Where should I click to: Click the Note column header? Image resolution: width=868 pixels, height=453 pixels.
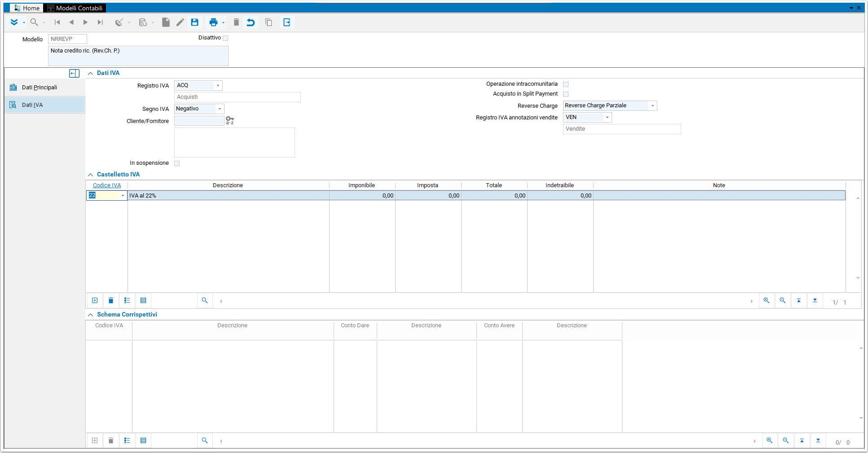pos(719,185)
